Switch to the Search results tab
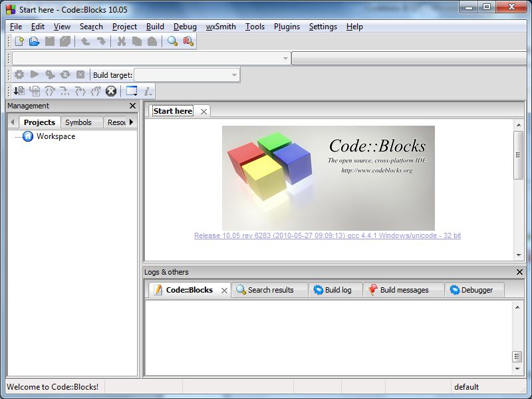Image resolution: width=532 pixels, height=399 pixels. pyautogui.click(x=271, y=290)
